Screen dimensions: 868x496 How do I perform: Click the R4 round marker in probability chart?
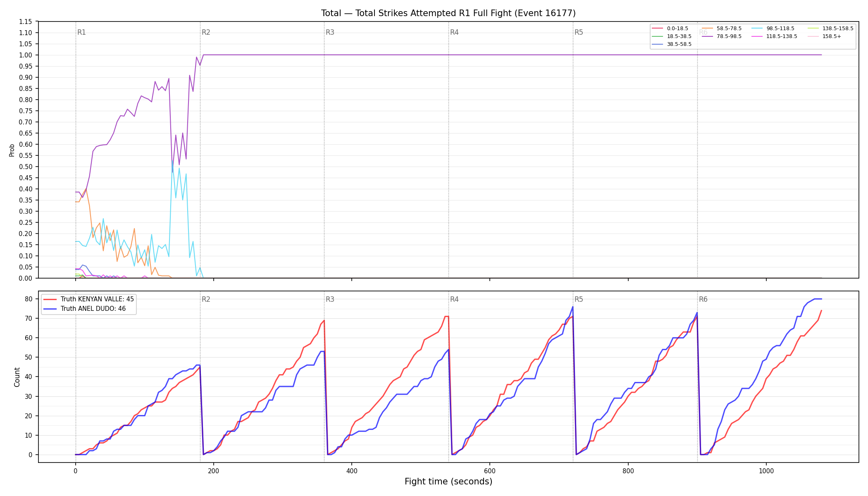pyautogui.click(x=454, y=33)
